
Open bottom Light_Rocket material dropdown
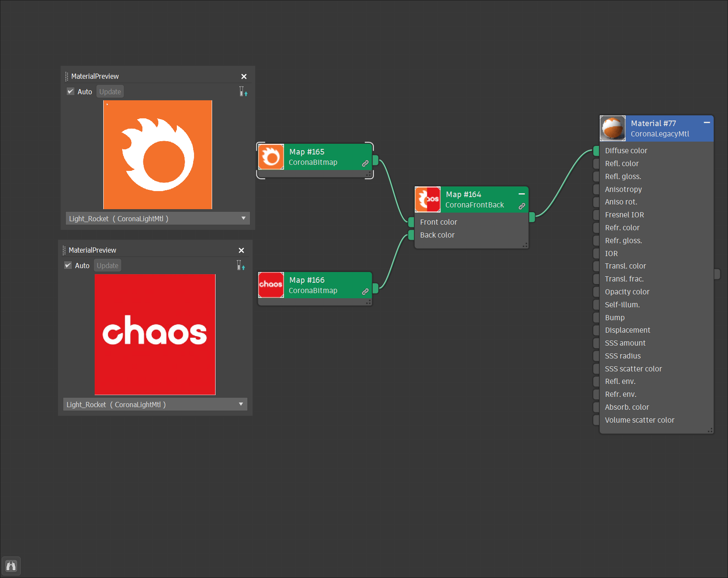[155, 404]
